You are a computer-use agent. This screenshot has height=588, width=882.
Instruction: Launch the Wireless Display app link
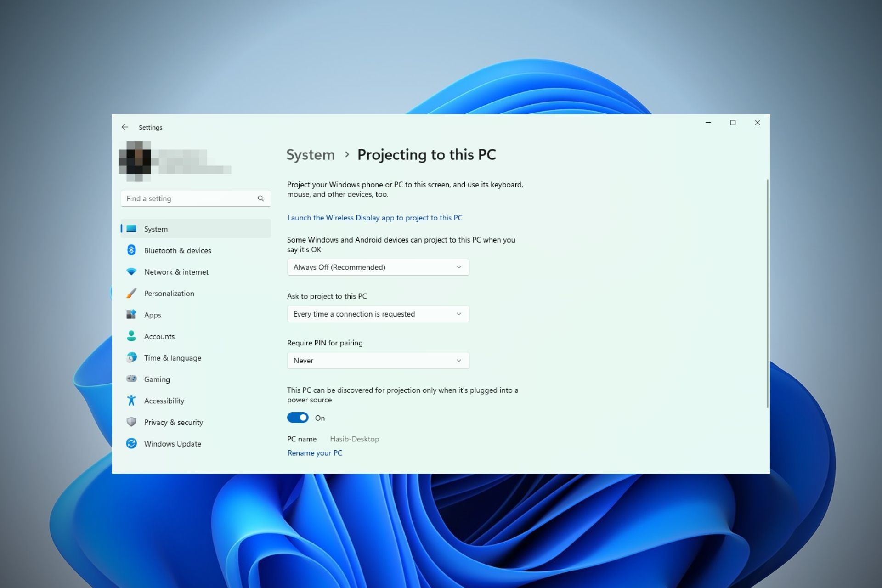[x=374, y=217]
